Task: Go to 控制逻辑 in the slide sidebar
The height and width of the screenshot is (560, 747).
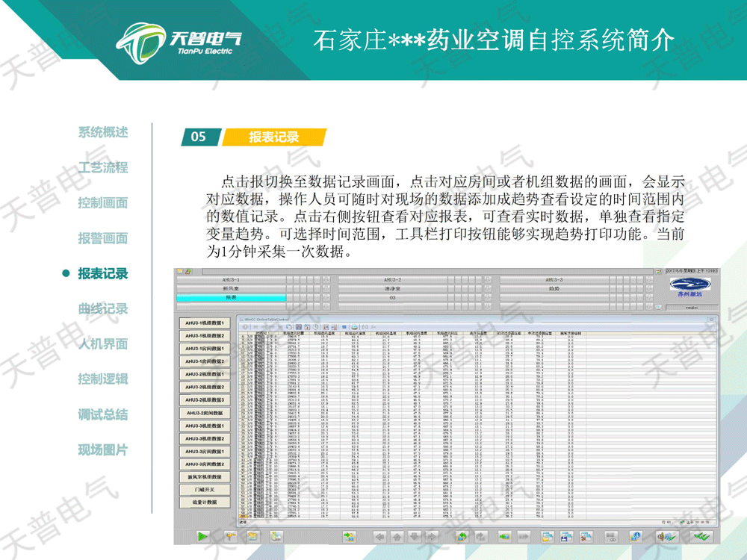Action: click(x=103, y=379)
